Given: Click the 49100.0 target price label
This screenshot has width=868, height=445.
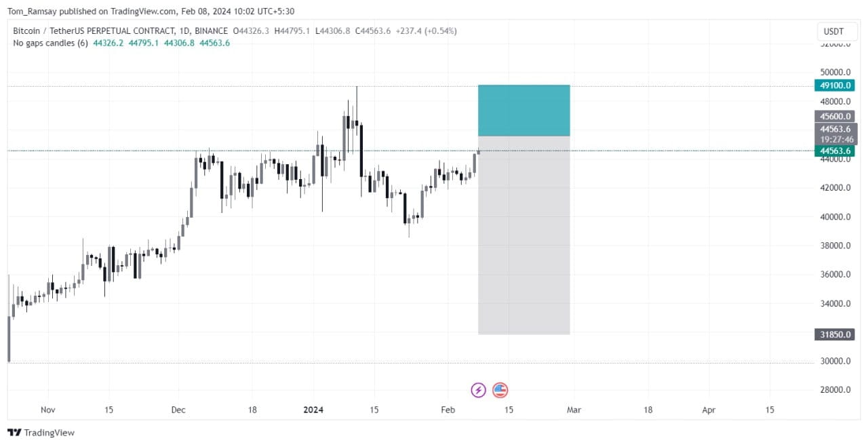Looking at the screenshot, I should [x=834, y=85].
